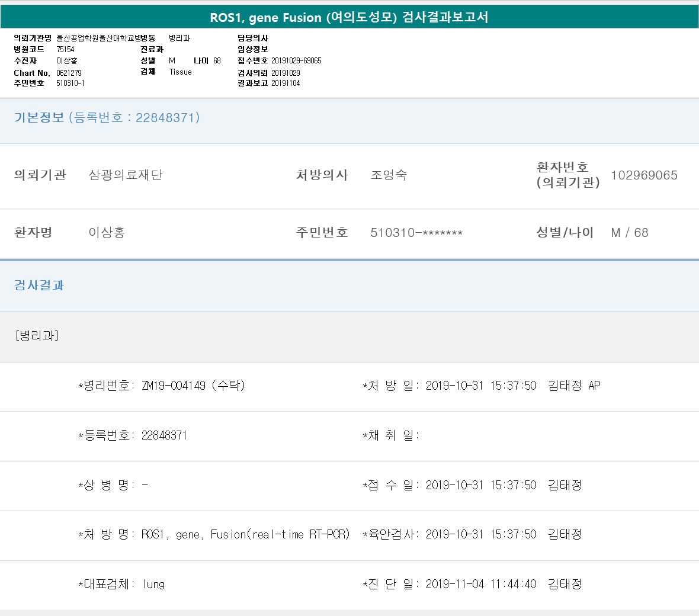The image size is (699, 616).
Task: Select the 상병명 row
Action: click(x=113, y=485)
